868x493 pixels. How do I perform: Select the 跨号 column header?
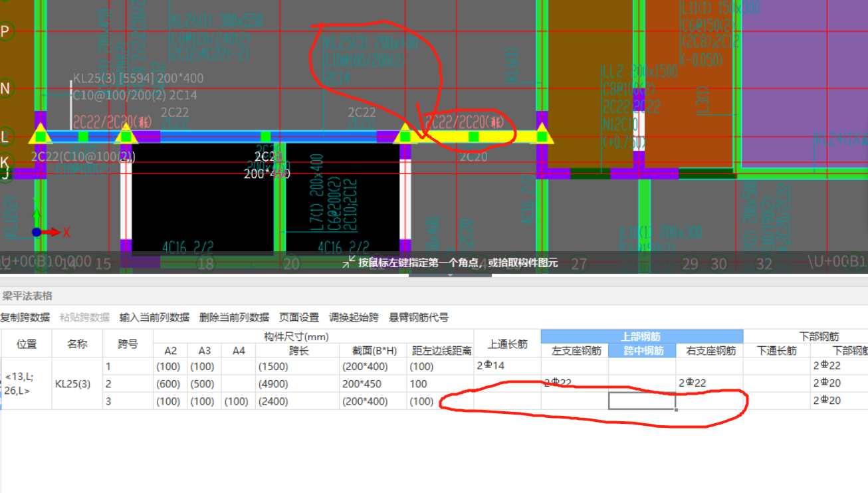click(128, 344)
